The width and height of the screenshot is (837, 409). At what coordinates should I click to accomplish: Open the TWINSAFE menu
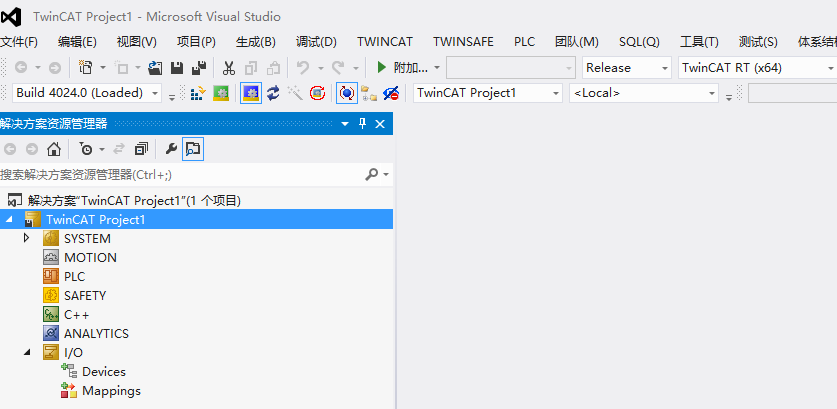[463, 42]
